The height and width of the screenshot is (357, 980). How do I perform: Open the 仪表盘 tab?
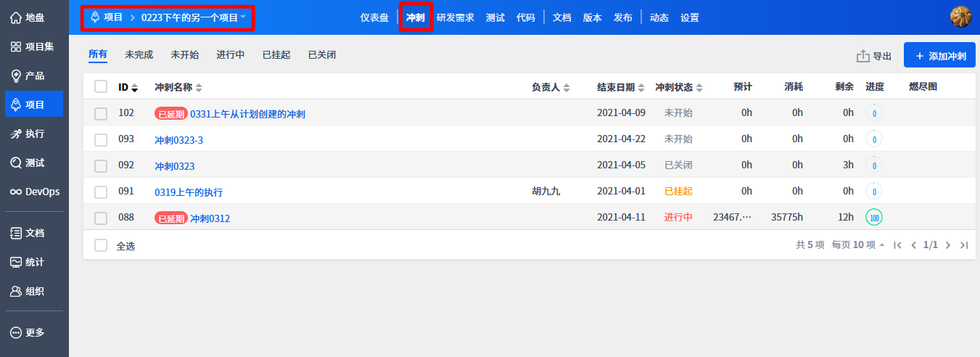click(x=374, y=17)
